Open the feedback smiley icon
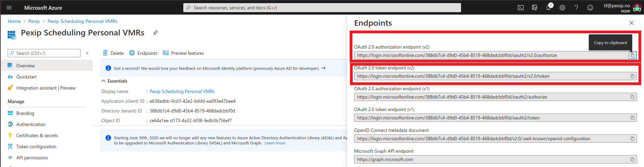Image resolution: width=644 pixels, height=167 pixels. [x=590, y=8]
